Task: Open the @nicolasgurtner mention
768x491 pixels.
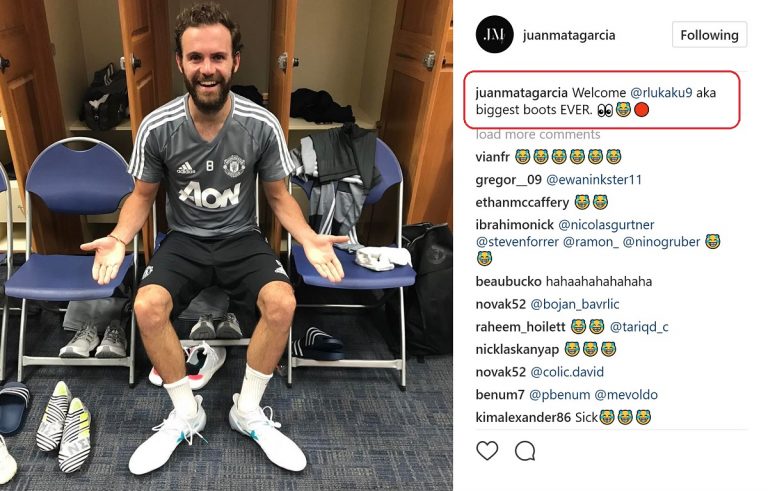Action: 606,225
